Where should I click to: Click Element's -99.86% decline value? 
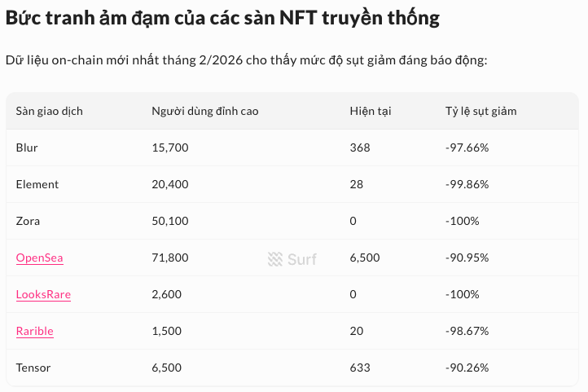[x=467, y=184]
